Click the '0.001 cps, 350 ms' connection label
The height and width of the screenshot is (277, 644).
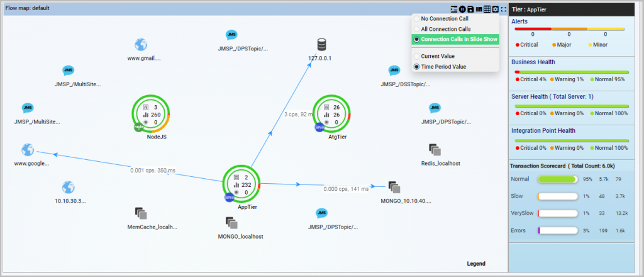coord(153,170)
